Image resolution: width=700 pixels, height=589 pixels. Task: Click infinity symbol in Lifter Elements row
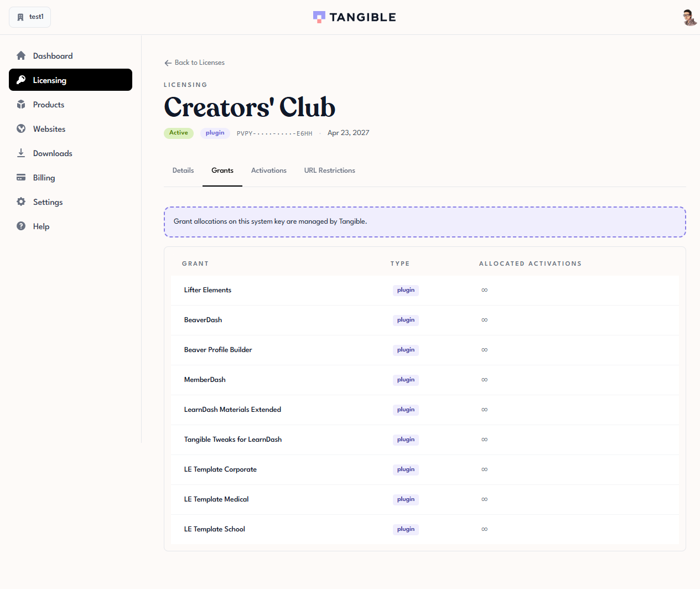484,290
